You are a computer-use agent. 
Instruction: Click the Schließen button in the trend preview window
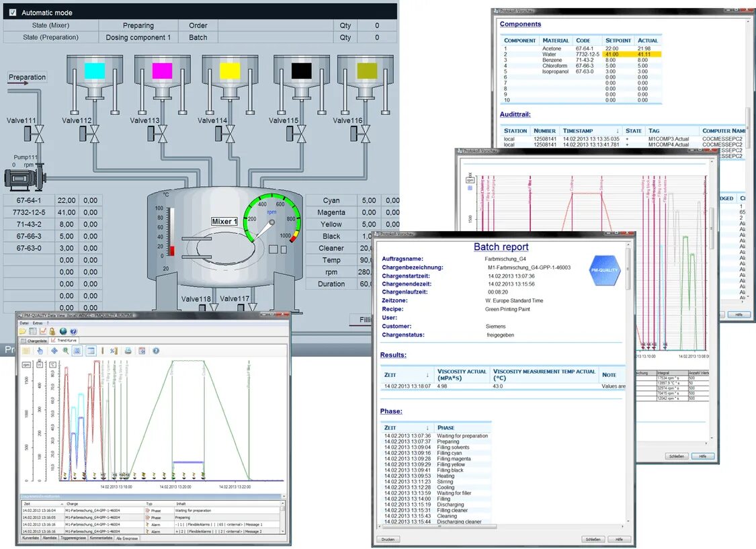(677, 456)
